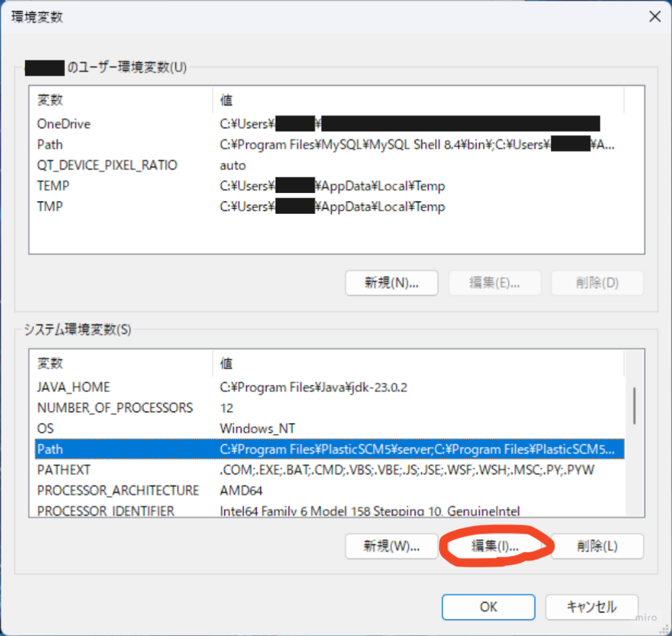Click 新規(N)... button for user variables
The image size is (672, 636).
point(391,283)
